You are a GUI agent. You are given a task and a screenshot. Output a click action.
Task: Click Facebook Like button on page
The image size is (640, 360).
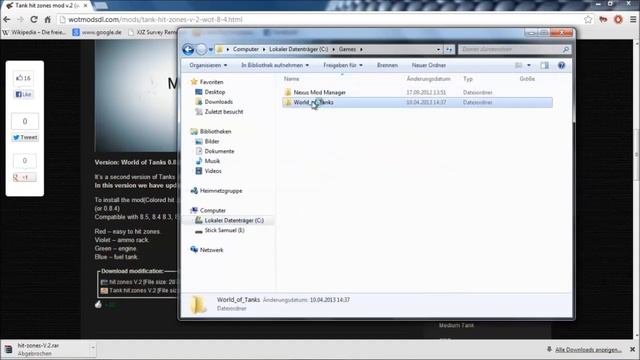pos(24,94)
